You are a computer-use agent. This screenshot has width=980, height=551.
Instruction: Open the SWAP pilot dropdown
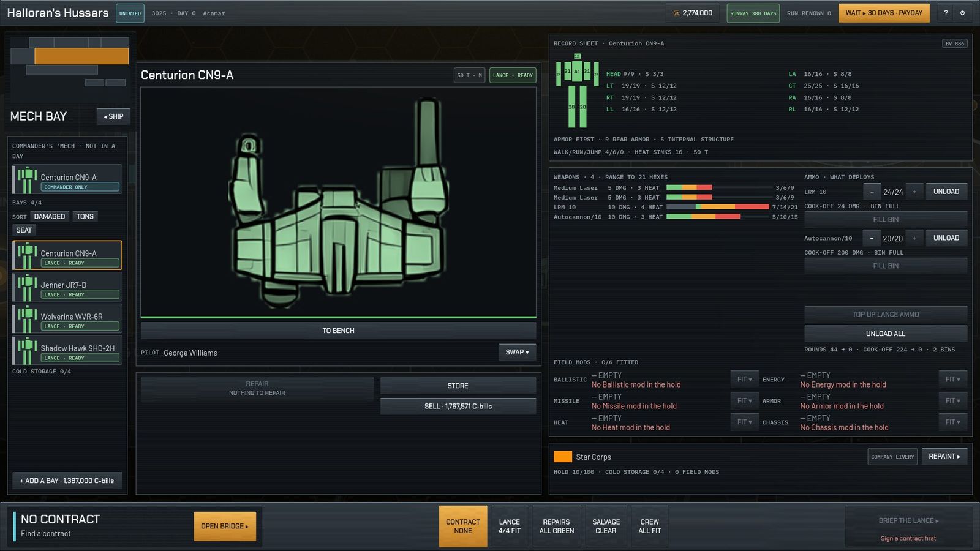tap(518, 352)
